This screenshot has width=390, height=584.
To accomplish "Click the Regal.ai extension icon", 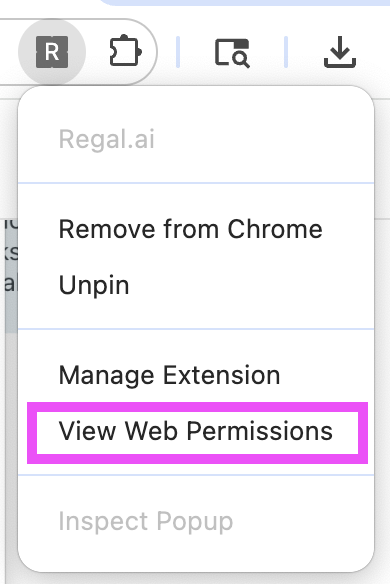I will point(52,52).
